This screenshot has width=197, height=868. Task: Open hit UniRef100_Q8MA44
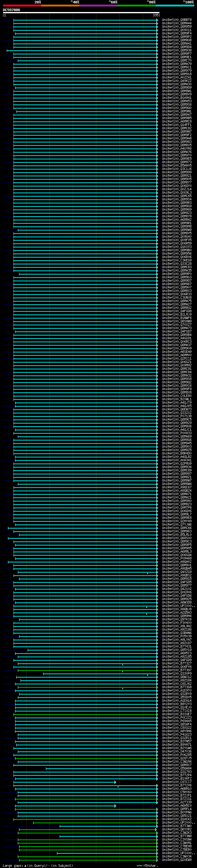pyautogui.click(x=176, y=23)
